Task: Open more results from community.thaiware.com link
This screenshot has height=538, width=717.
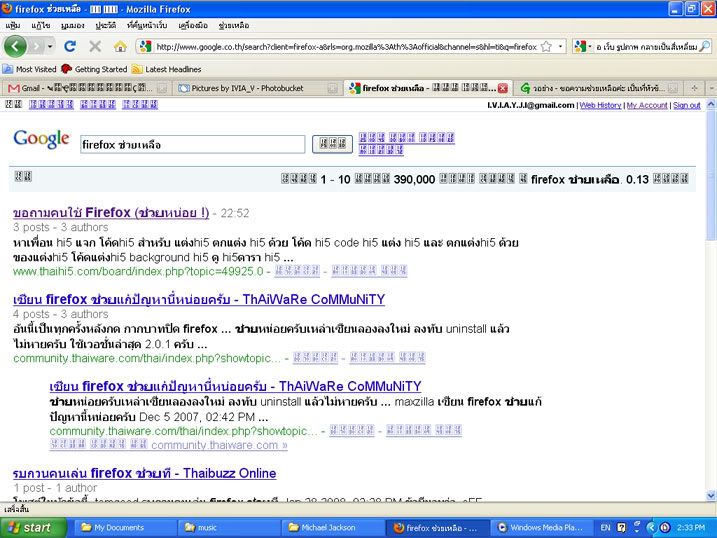Action: coord(168,445)
